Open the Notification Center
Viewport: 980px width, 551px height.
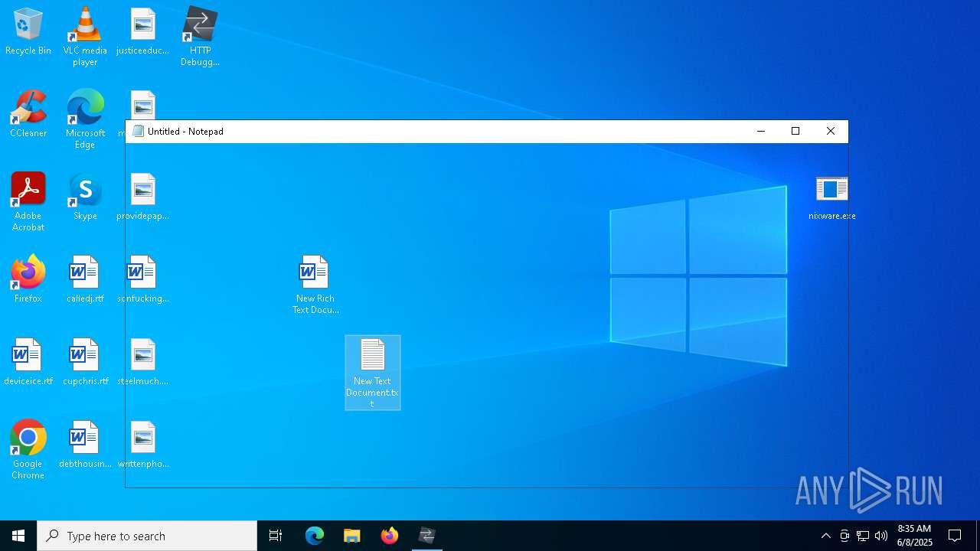tap(955, 536)
